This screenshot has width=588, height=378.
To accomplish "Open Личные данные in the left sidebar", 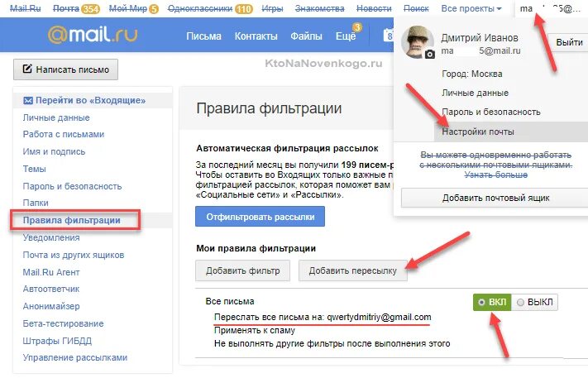I will [56, 117].
